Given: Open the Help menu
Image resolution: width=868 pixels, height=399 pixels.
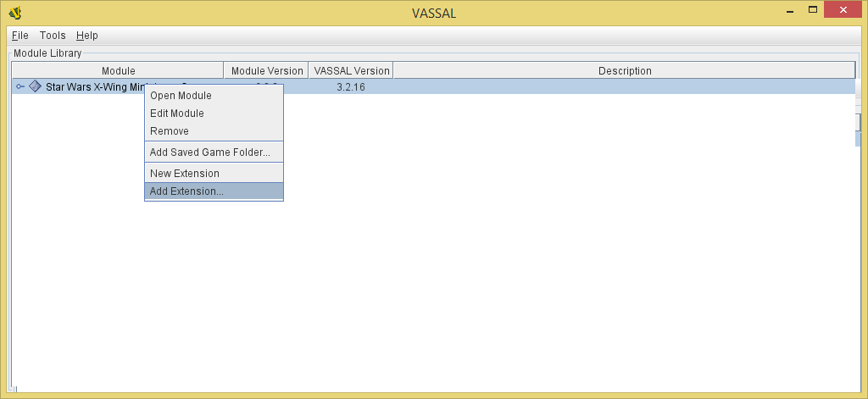Looking at the screenshot, I should [87, 36].
